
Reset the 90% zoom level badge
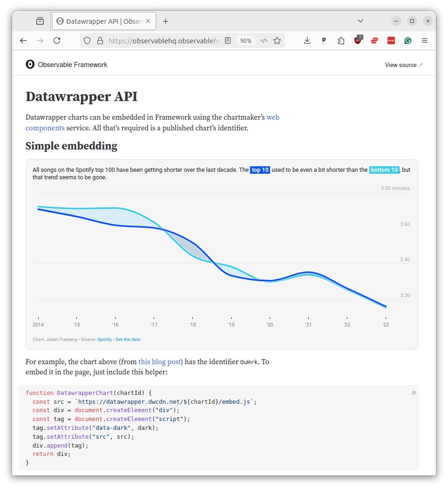point(246,41)
